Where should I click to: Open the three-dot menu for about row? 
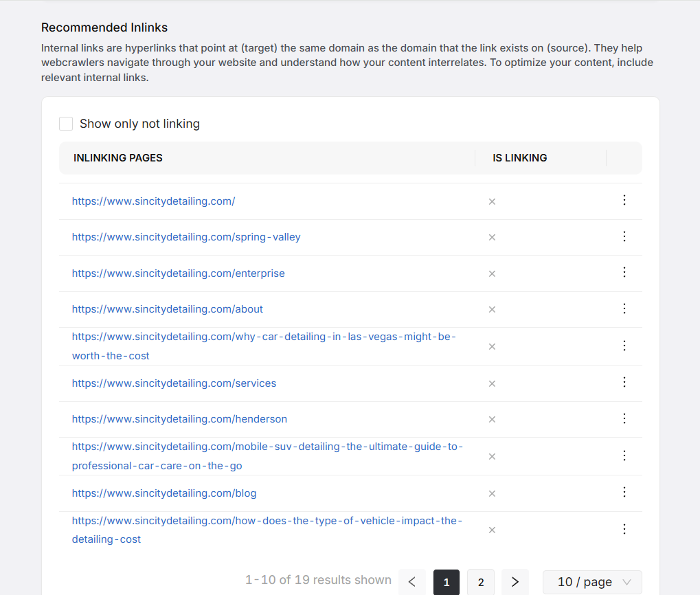coord(624,308)
